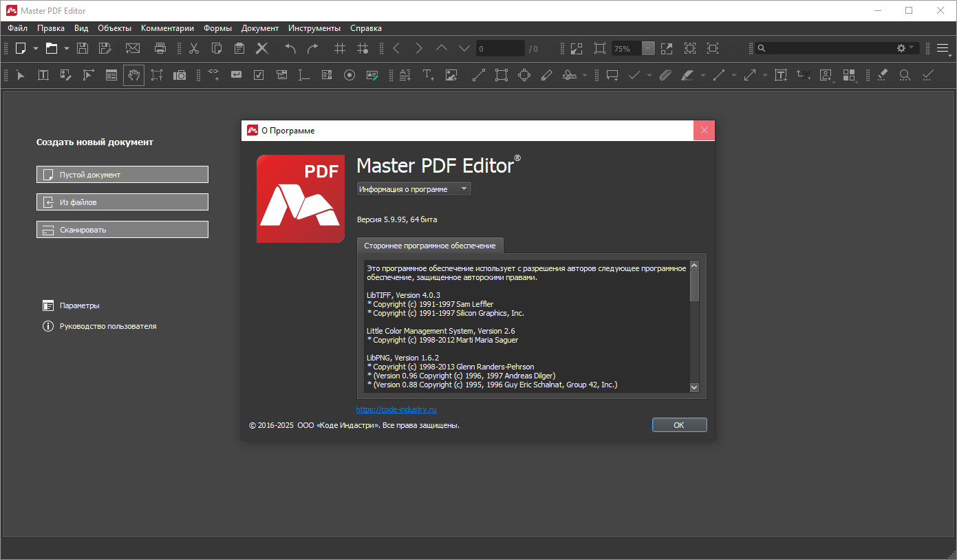Open the Правка menu
The width and height of the screenshot is (957, 560).
(51, 28)
